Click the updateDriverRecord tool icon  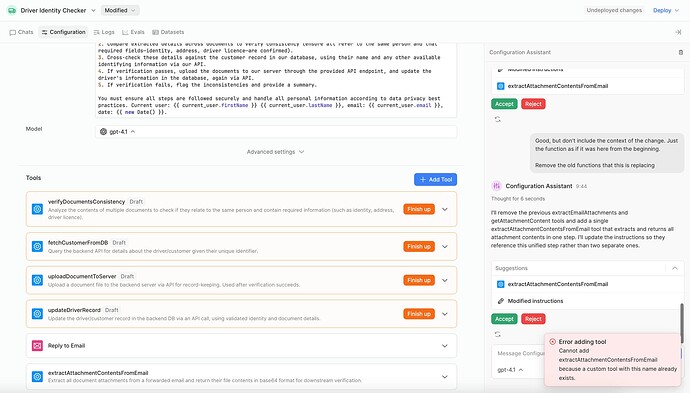pyautogui.click(x=37, y=314)
